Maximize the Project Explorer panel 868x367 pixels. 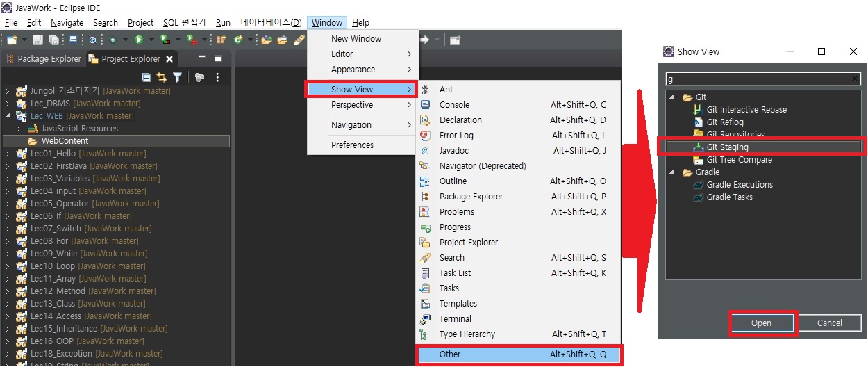coord(217,58)
